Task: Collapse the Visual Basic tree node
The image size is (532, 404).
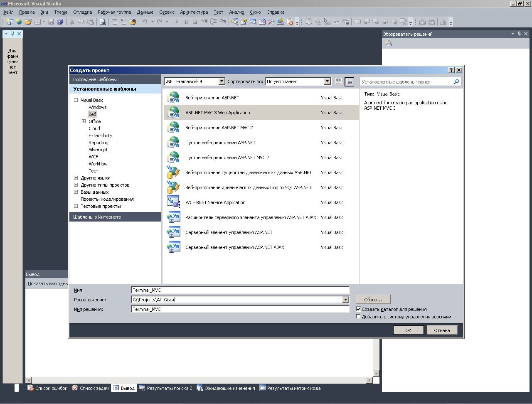Action: pos(76,100)
